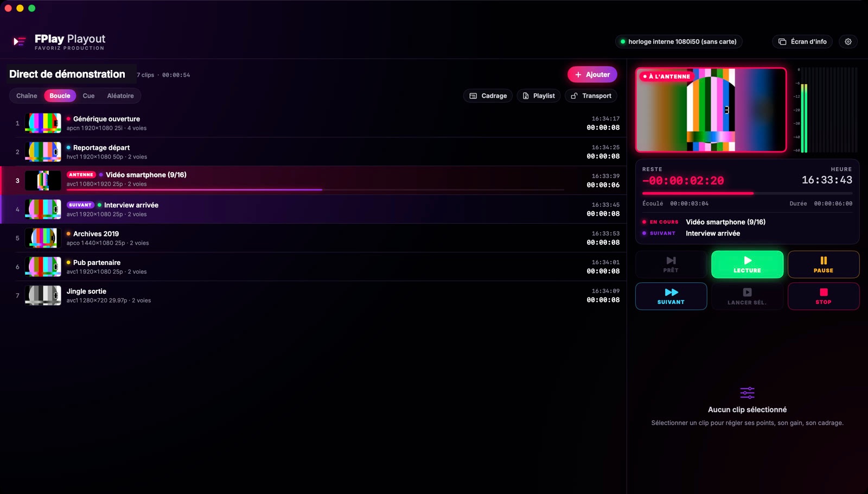Select the Reportage départ clip thumbnail
This screenshot has height=494, width=868.
pos(43,152)
